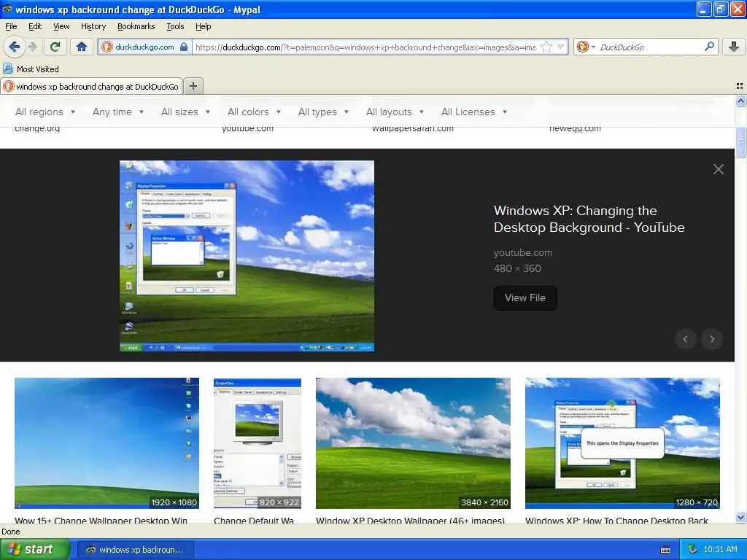
Task: Open the View menu
Action: pos(61,26)
